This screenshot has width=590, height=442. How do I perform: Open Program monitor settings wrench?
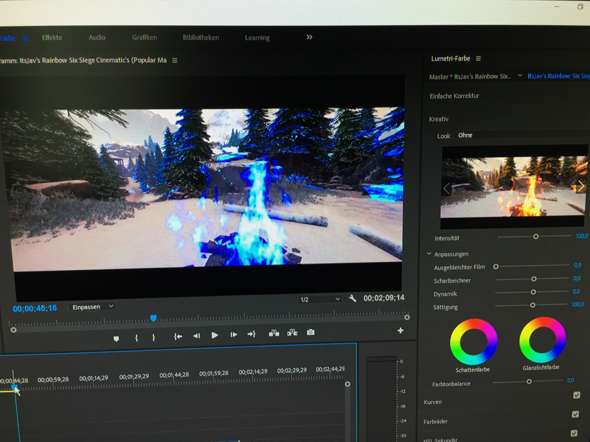click(x=352, y=299)
